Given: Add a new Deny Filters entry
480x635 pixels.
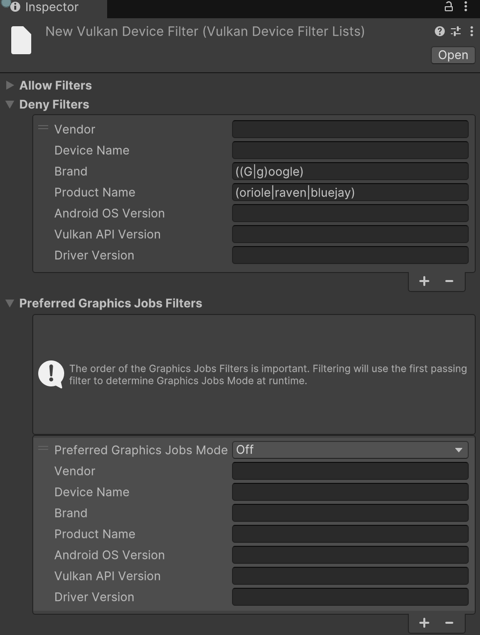Looking at the screenshot, I should point(424,281).
